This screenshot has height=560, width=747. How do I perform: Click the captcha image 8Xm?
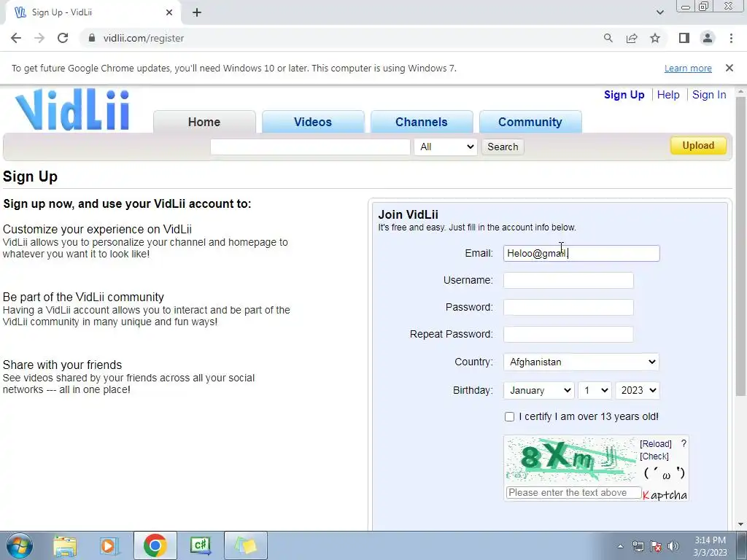click(x=571, y=460)
